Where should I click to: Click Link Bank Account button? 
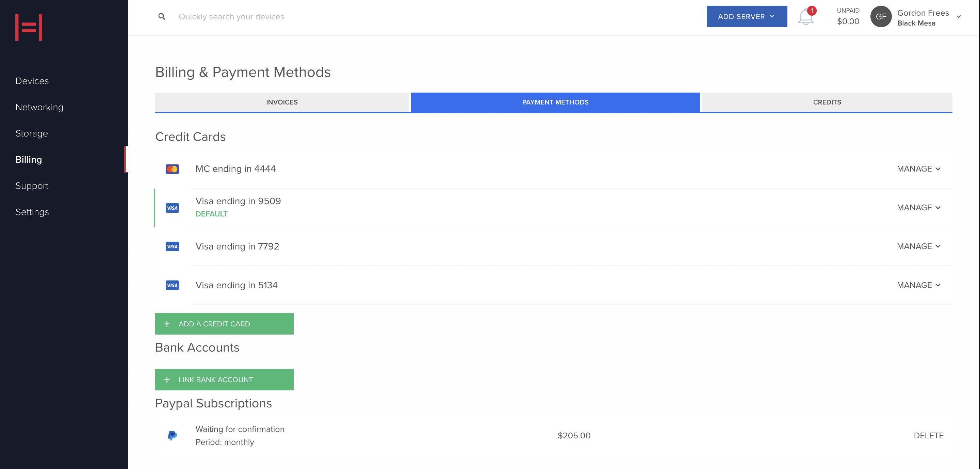click(224, 379)
